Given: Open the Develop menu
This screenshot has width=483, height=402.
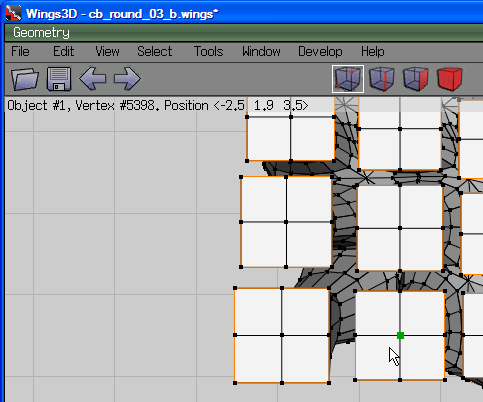Looking at the screenshot, I should coord(320,52).
